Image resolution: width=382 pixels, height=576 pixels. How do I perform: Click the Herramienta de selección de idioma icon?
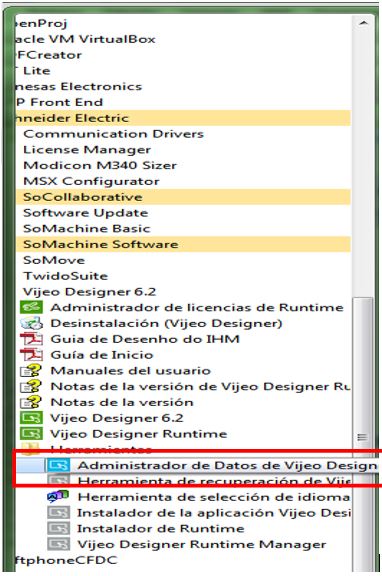pos(58,497)
